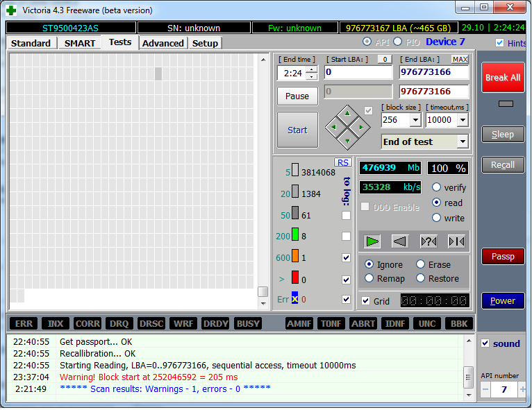Select the random seek scan mode icon
The image size is (532, 410).
pos(429,241)
